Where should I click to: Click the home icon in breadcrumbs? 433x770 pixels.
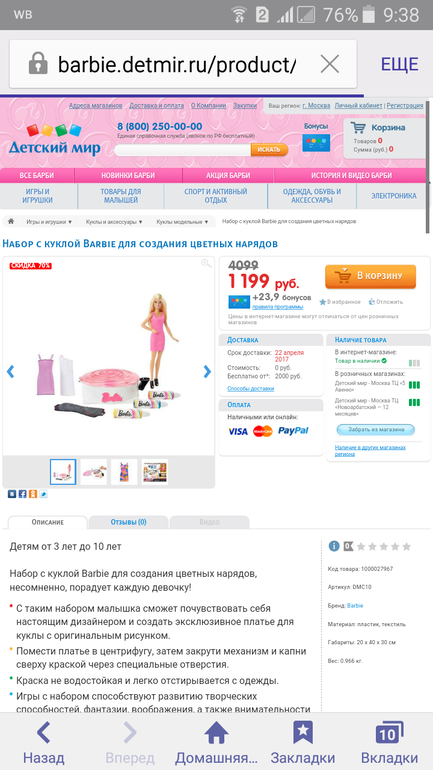point(11,221)
